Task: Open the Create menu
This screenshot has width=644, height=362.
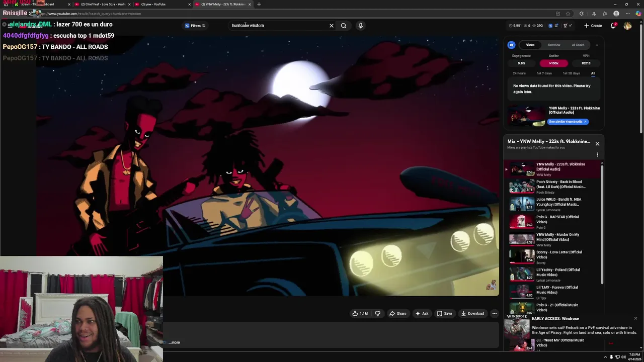Action: [x=593, y=26]
